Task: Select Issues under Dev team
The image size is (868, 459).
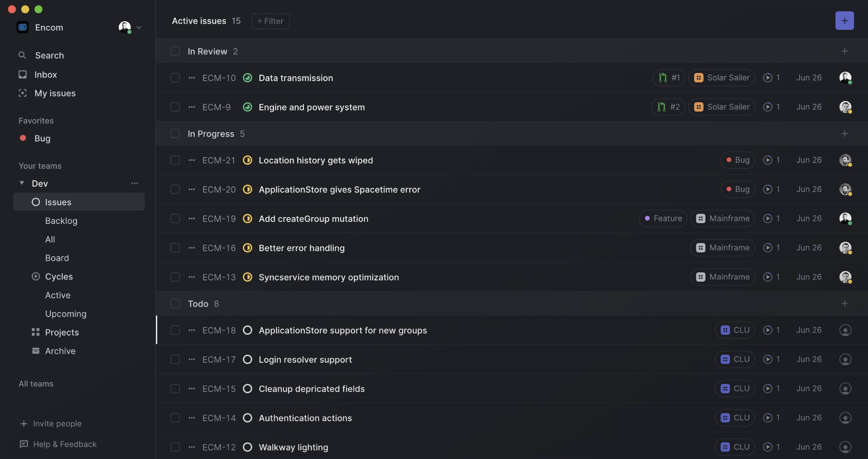Action: (x=58, y=202)
